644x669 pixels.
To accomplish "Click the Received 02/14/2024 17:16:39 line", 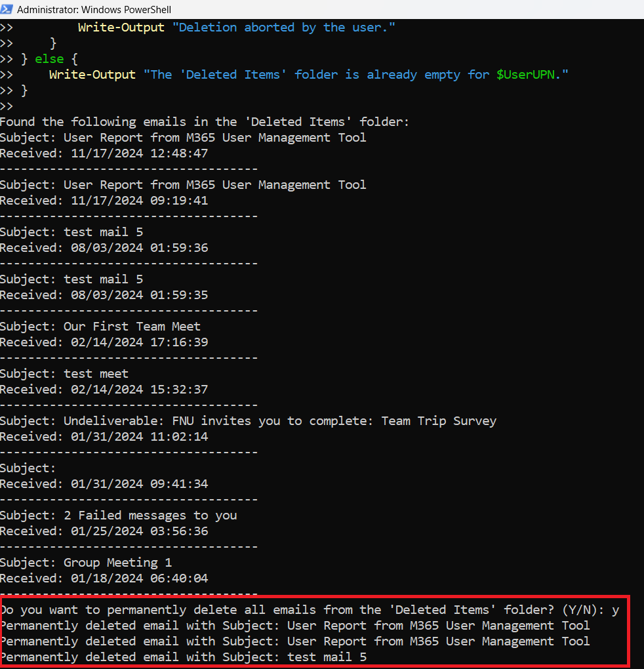I will 104,342.
